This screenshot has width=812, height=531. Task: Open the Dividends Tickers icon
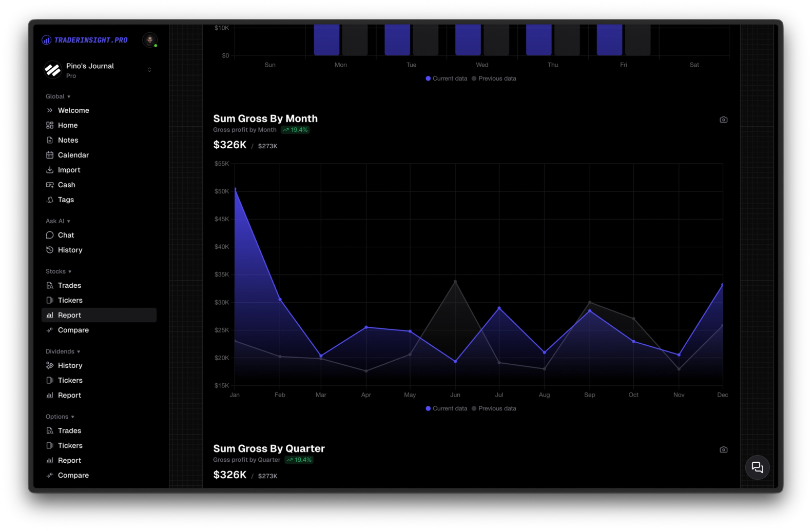click(50, 380)
